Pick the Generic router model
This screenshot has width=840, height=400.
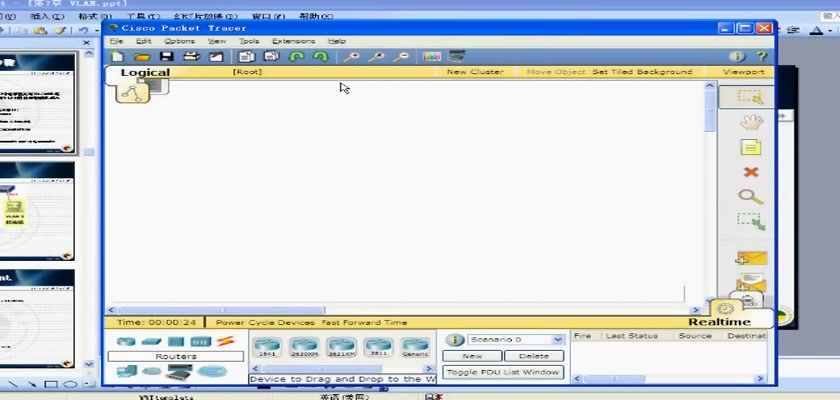pos(415,348)
